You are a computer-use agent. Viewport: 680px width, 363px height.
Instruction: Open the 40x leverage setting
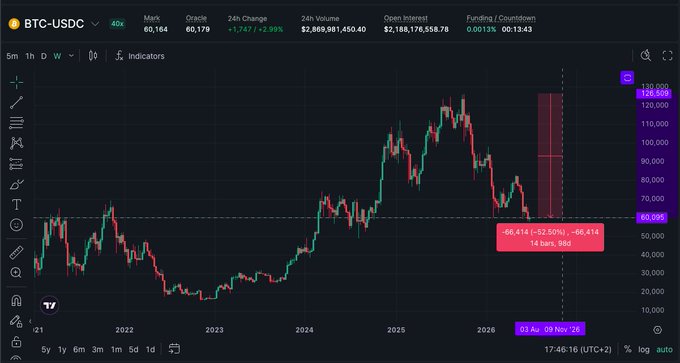117,24
